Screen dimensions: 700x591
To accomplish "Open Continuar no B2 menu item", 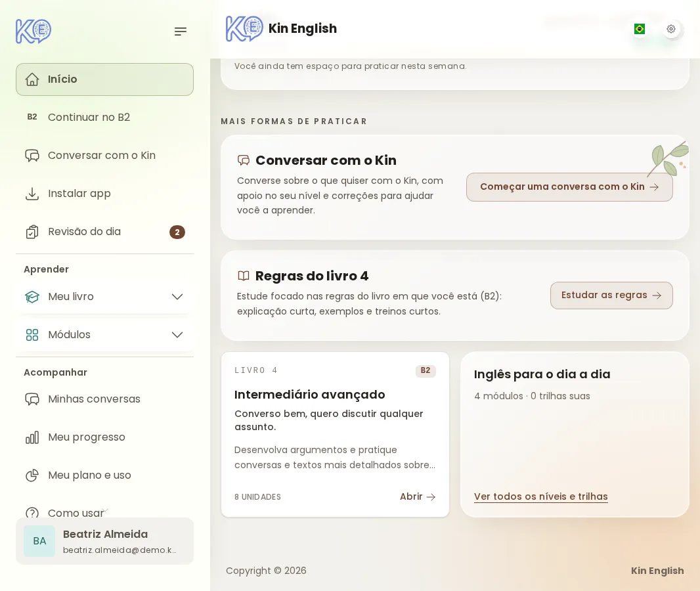I will (105, 117).
